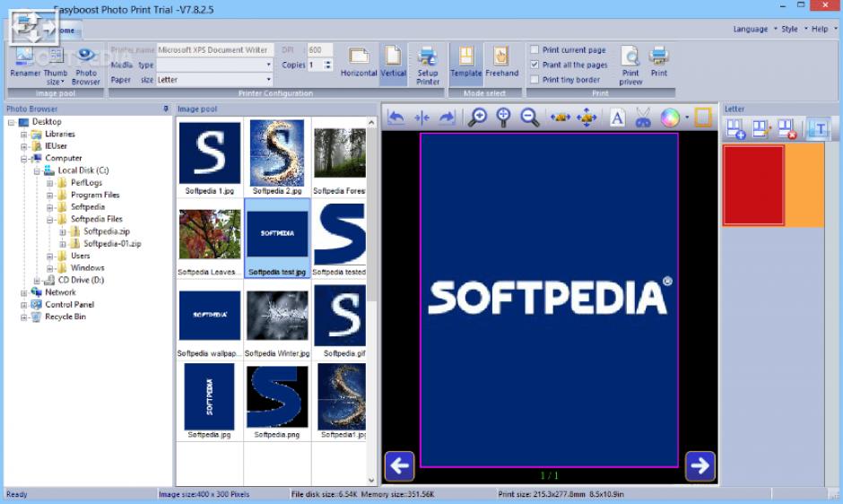Screen dimensions: 843x504
Task: Go to next page arrow
Action: click(700, 465)
